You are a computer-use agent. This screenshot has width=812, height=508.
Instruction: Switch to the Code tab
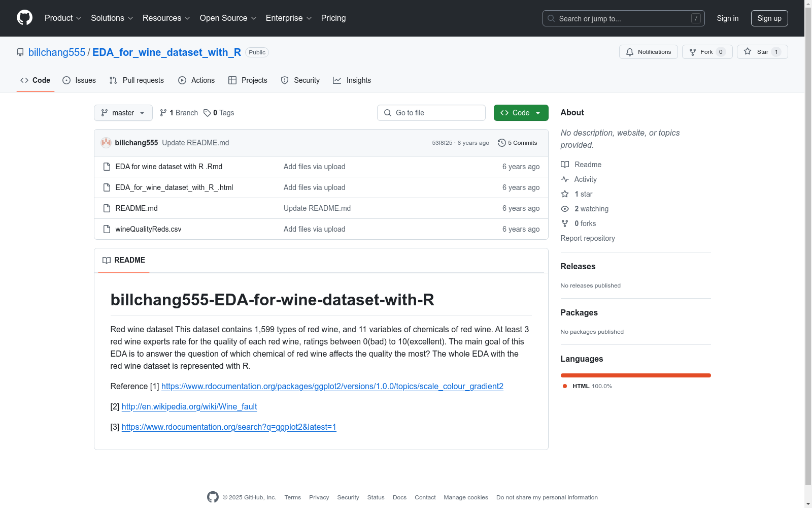pos(36,80)
